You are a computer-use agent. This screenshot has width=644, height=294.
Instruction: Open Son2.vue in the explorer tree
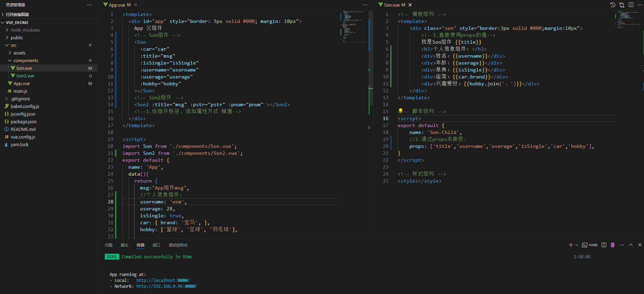(x=49, y=76)
